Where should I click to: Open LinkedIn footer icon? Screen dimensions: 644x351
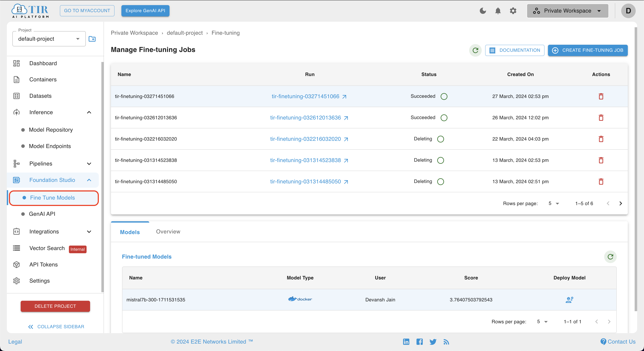(x=406, y=341)
